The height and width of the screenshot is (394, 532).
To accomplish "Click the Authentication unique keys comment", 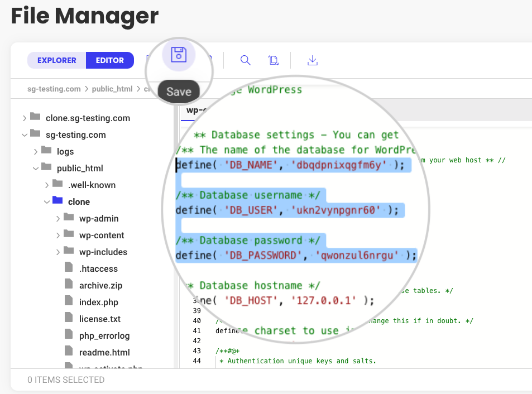I will [x=298, y=361].
